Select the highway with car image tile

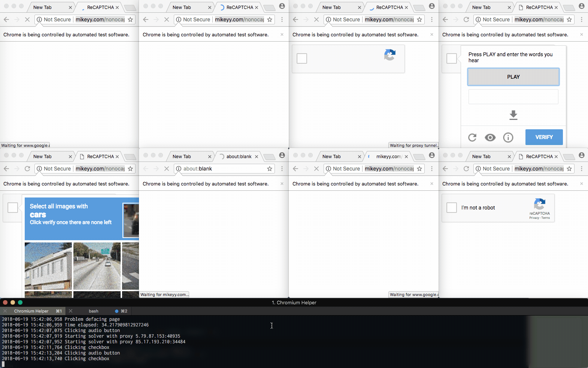(x=97, y=266)
